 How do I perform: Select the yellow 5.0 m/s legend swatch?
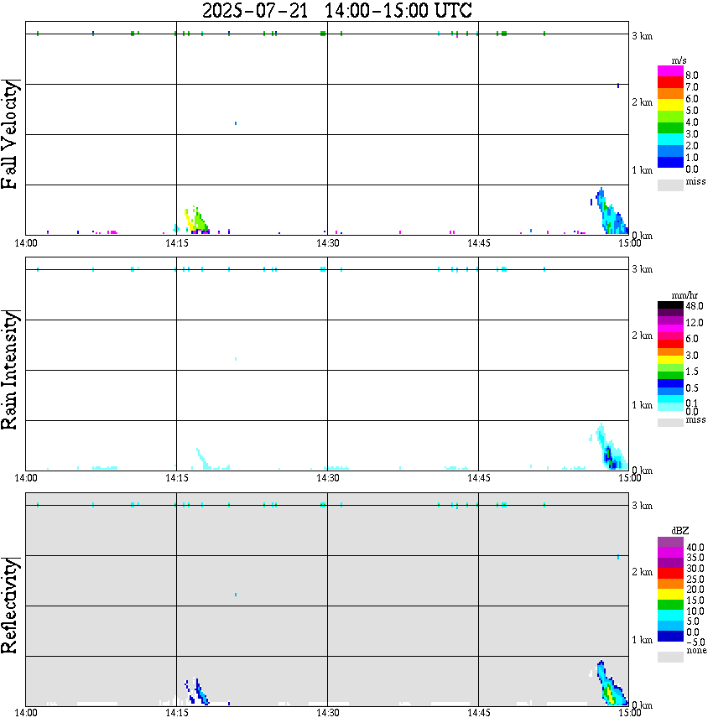pyautogui.click(x=670, y=106)
